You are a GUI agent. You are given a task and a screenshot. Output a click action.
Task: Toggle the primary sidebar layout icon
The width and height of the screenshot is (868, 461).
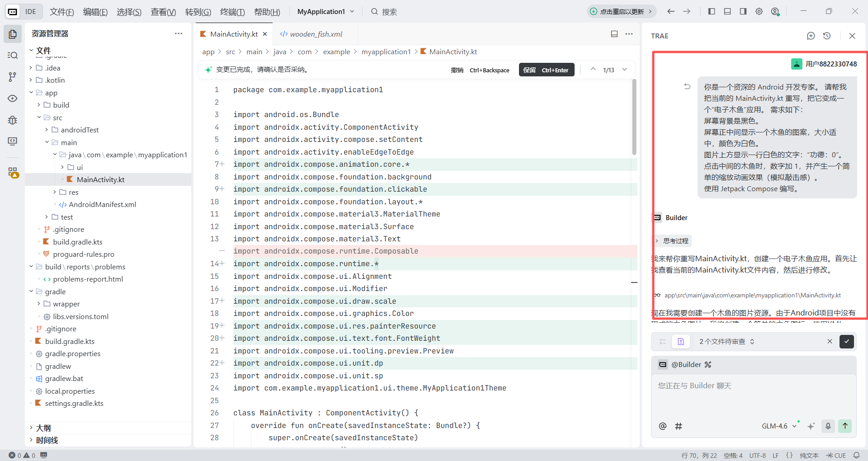[x=712, y=11]
